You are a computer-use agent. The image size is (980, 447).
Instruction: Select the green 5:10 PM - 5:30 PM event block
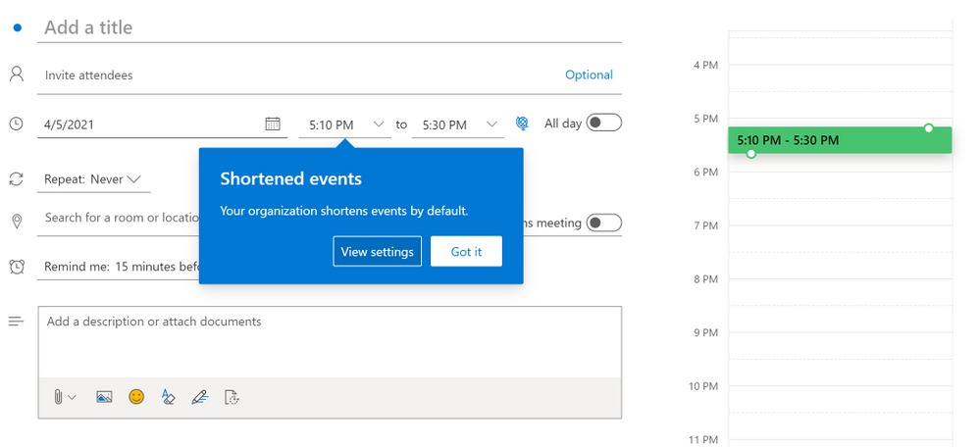point(840,140)
